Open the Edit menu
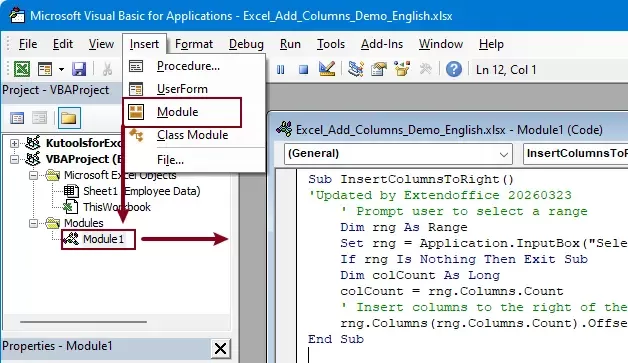This screenshot has width=628, height=363. (63, 44)
